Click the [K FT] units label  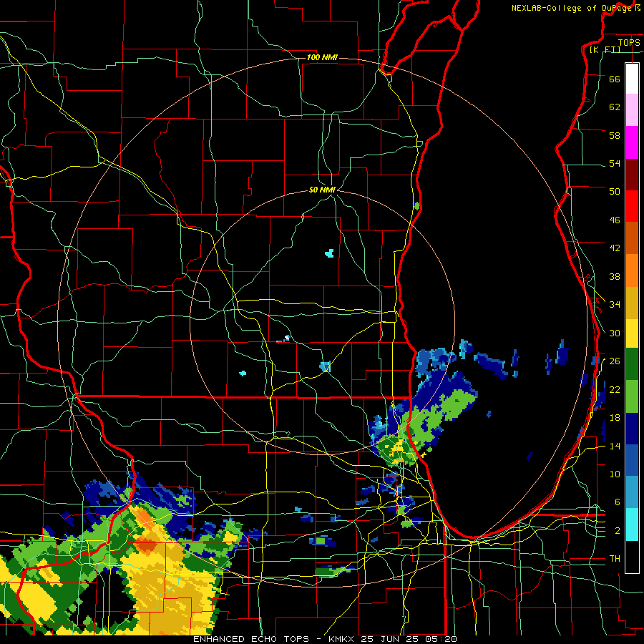tap(605, 49)
